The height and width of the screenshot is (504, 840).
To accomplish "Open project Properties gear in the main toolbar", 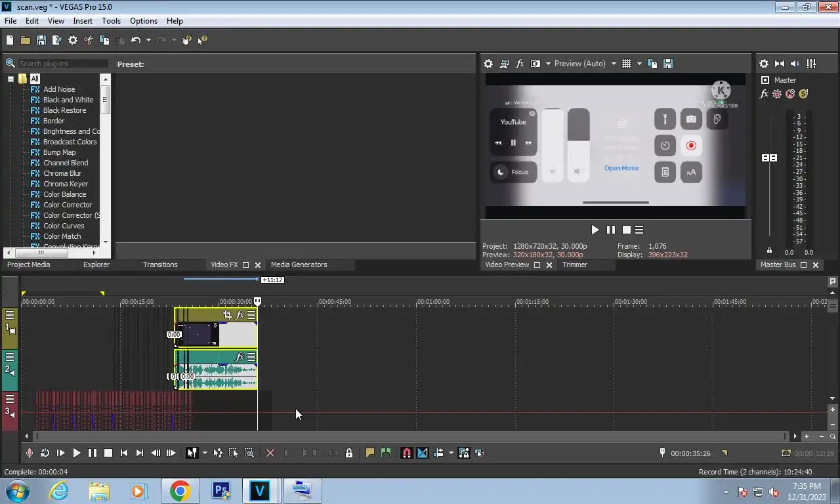I will pos(73,40).
